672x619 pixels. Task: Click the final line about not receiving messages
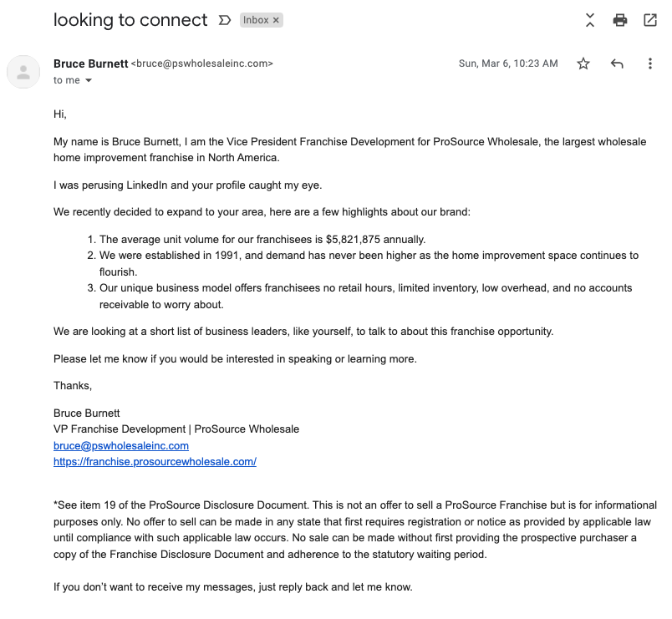pos(232,586)
